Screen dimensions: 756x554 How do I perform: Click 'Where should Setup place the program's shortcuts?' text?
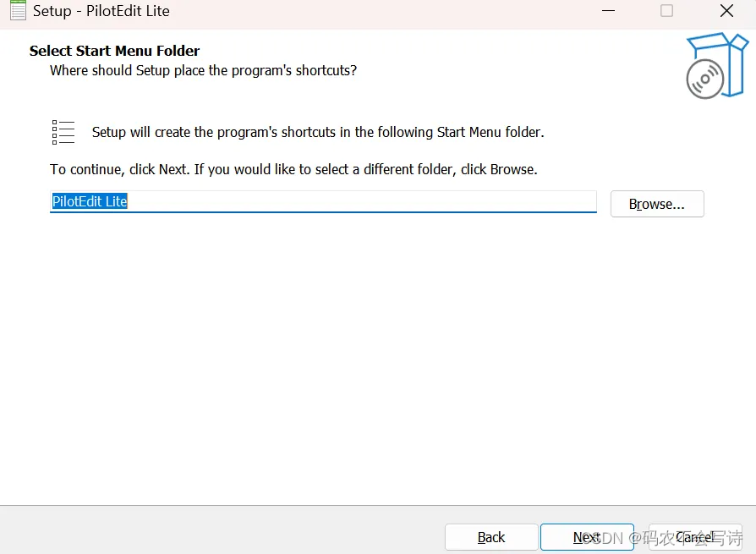(204, 70)
